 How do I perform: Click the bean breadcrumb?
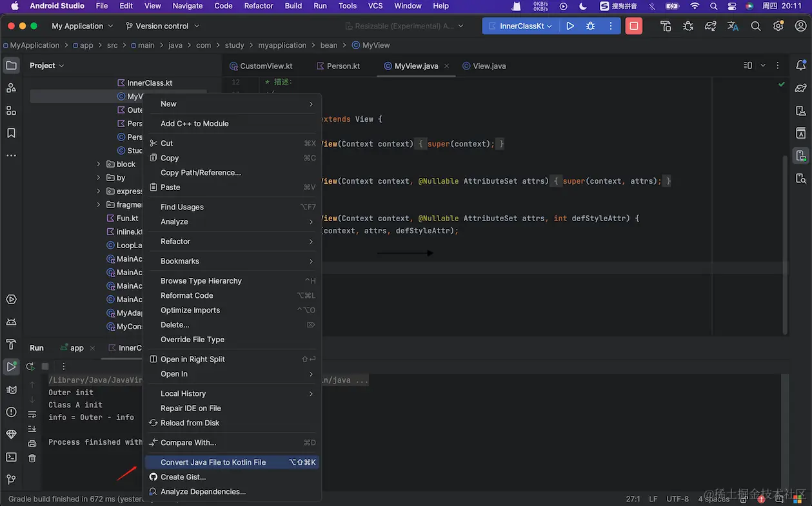point(329,45)
